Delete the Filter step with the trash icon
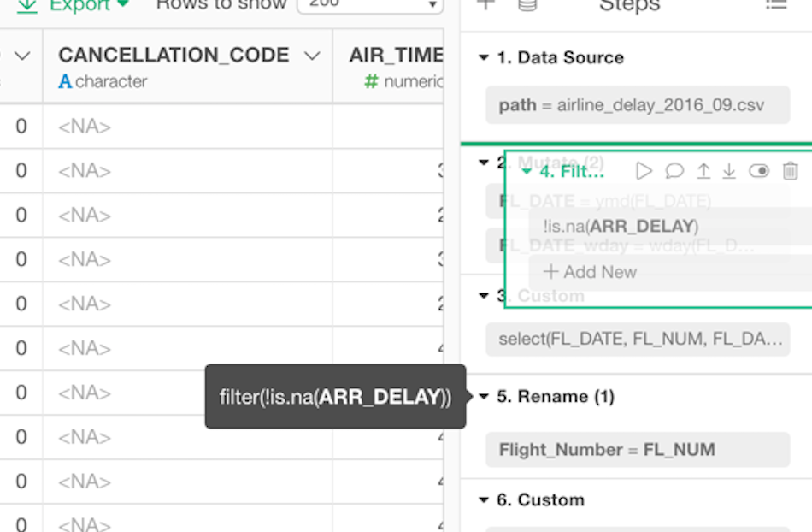 coord(791,170)
